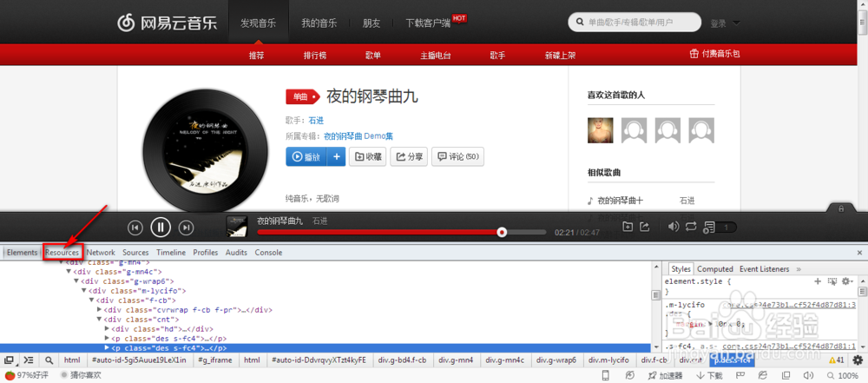Select 歌单 in red sub-navigation
868x383 pixels.
pyautogui.click(x=373, y=56)
